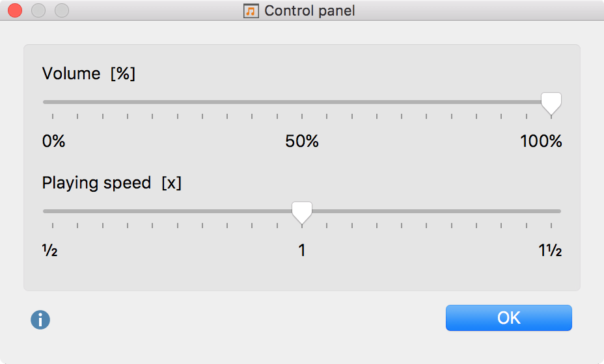Click the Playing speed slider handle

tap(302, 212)
